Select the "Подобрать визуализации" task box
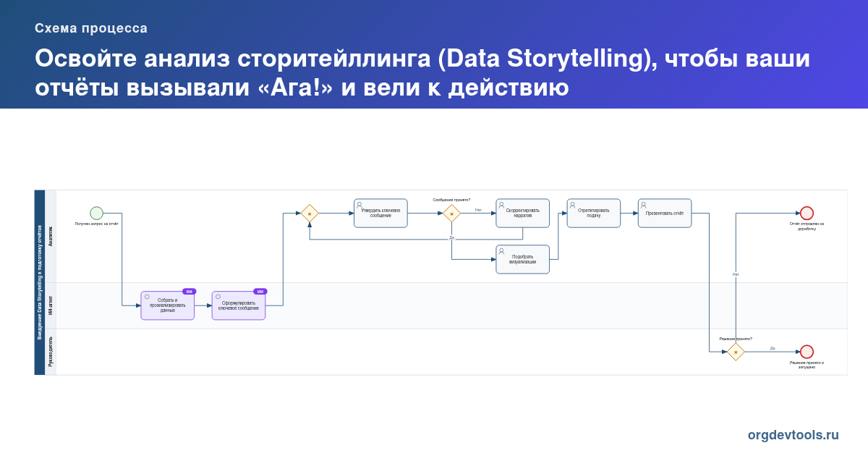 (x=522, y=259)
